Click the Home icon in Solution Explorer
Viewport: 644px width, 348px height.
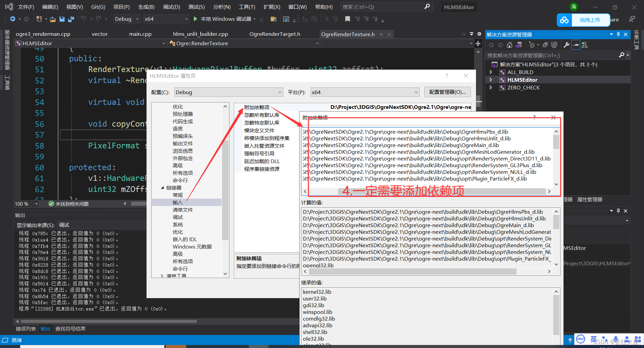[x=509, y=45]
